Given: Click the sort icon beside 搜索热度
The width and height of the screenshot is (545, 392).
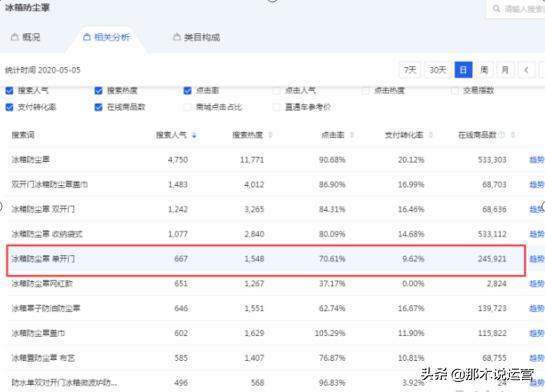Looking at the screenshot, I should click(270, 135).
